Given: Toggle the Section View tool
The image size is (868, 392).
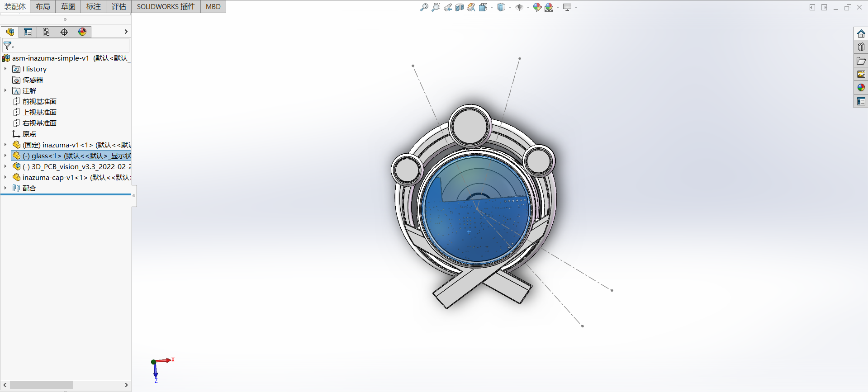Looking at the screenshot, I should tap(460, 7).
